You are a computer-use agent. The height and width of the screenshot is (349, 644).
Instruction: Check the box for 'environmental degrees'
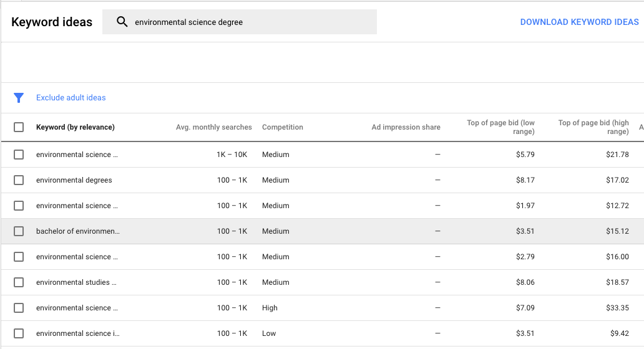[x=19, y=180]
